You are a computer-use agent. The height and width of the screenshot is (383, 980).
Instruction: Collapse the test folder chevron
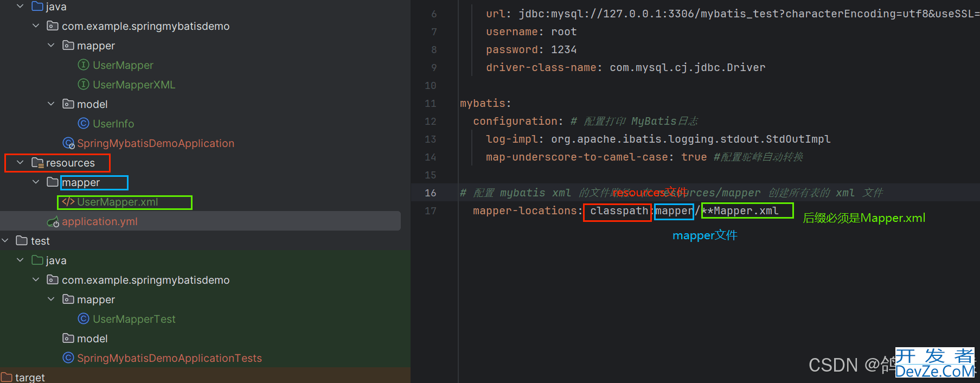[5, 241]
